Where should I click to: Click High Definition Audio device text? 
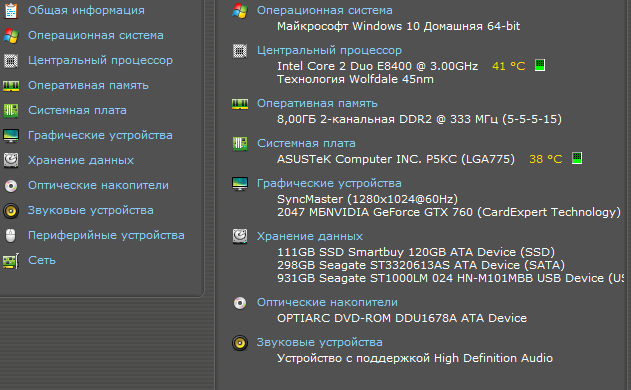tap(415, 358)
